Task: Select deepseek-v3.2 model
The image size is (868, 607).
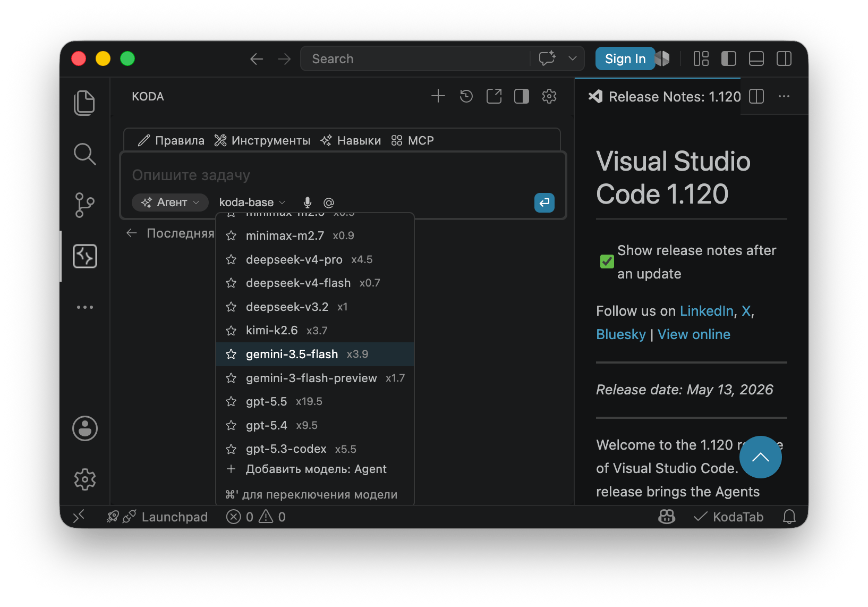Action: tap(315, 307)
